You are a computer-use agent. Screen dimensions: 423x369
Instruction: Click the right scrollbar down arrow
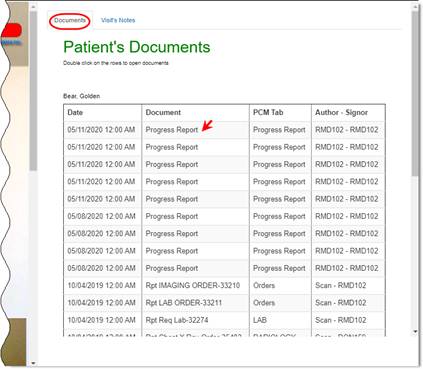point(415,331)
